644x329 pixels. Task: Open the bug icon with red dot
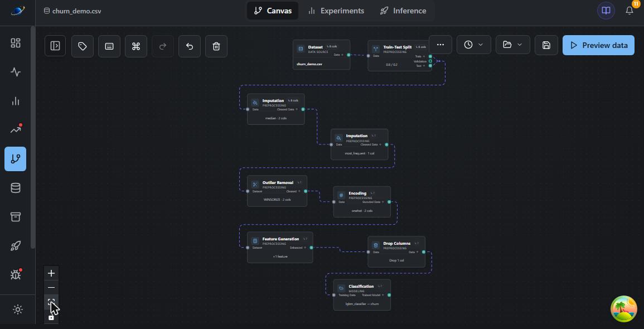pyautogui.click(x=15, y=274)
